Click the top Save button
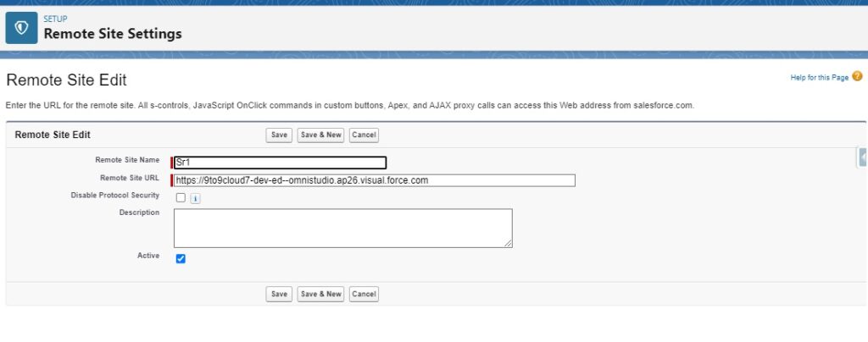This screenshot has width=868, height=342. 279,135
